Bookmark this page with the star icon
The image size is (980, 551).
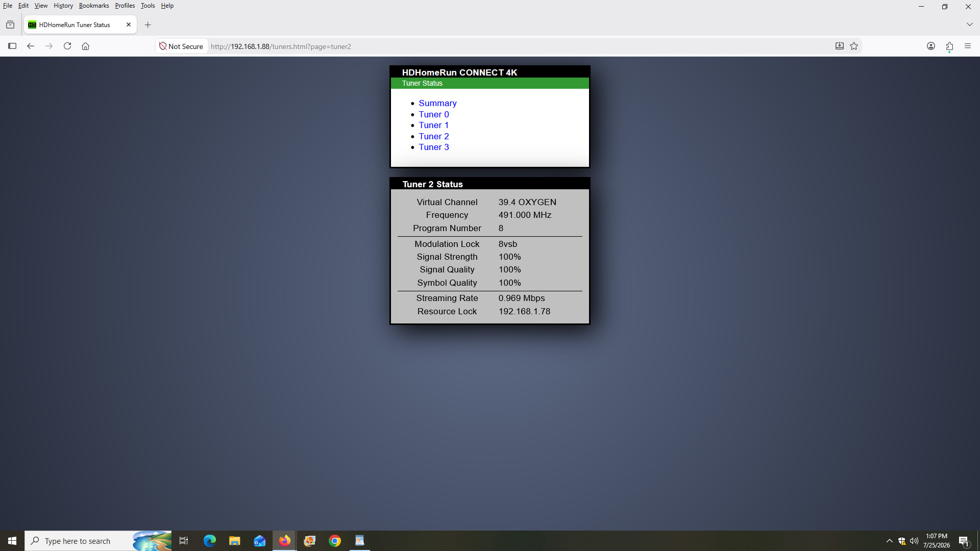854,46
